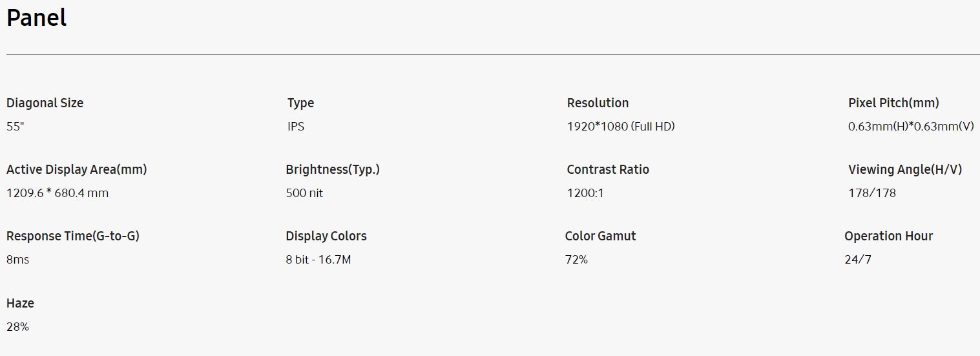Select the 1200:1 contrast value

coord(585,193)
